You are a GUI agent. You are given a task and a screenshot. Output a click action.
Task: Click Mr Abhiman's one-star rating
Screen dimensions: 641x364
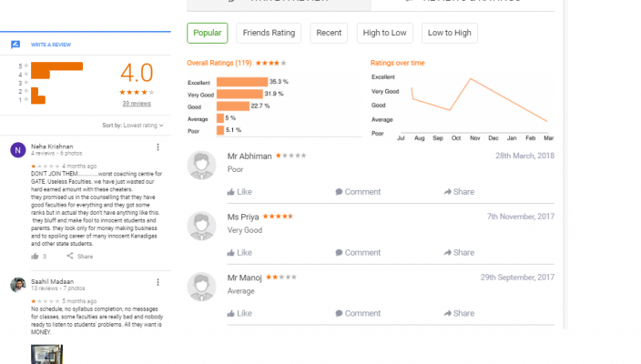tap(290, 156)
